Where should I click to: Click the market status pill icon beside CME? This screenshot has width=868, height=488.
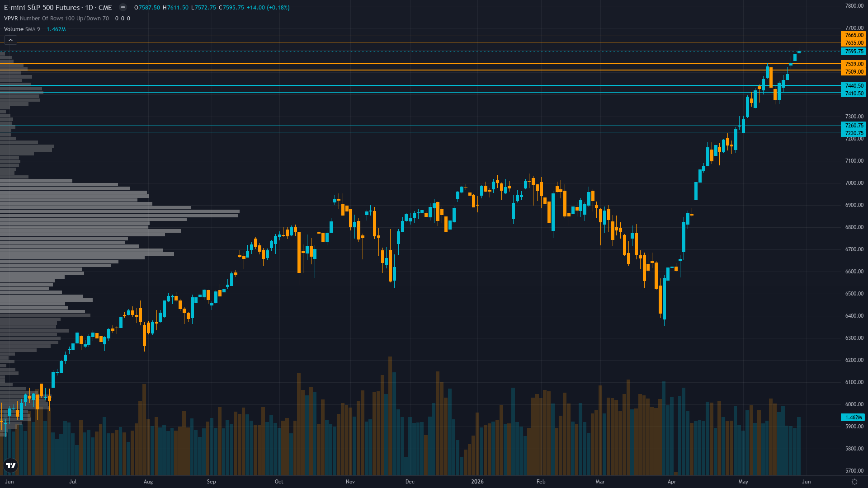coord(123,7)
